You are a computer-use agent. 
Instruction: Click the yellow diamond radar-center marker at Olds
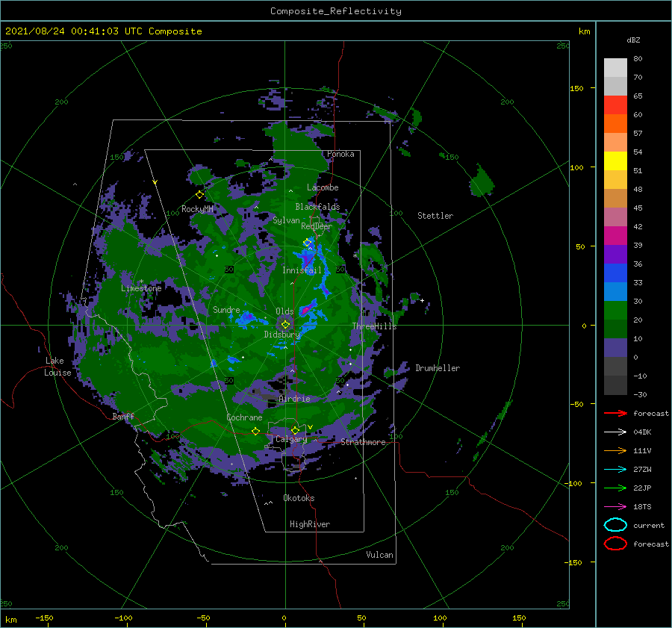click(285, 325)
